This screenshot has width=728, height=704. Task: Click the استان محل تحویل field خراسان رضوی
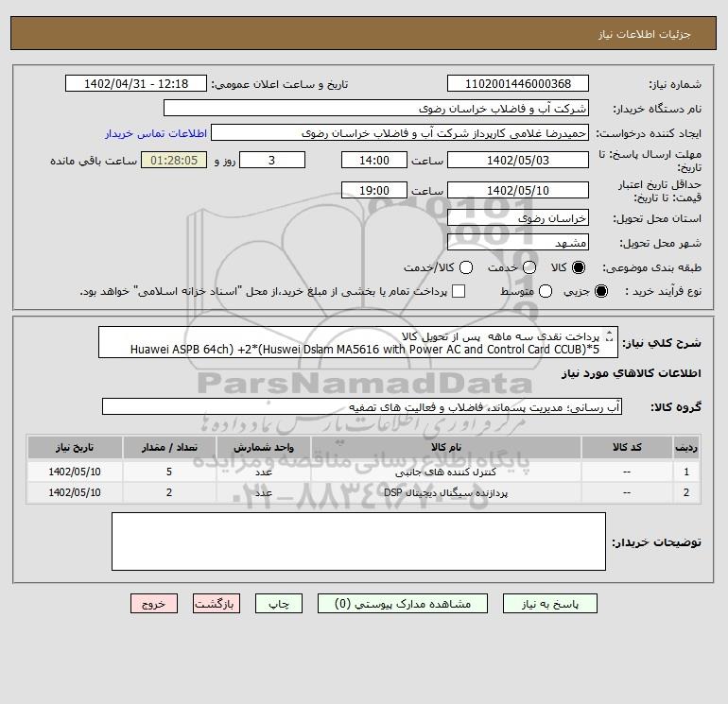518,217
